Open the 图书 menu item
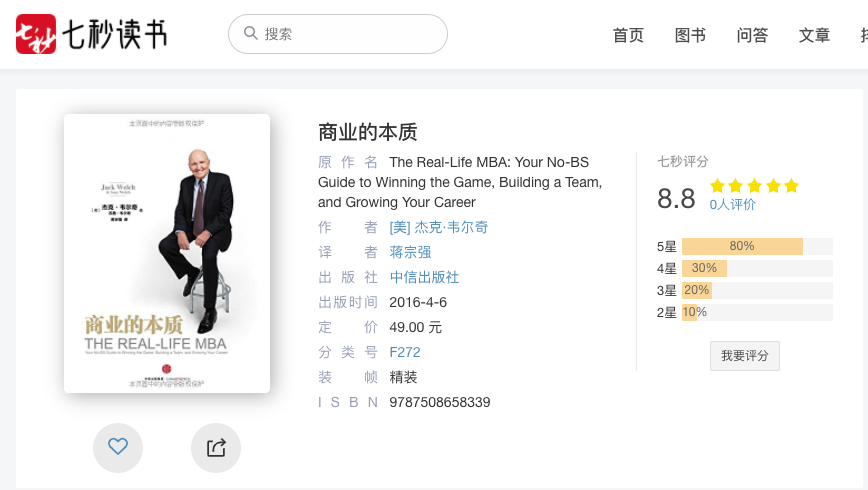This screenshot has height=490, width=868. (690, 35)
